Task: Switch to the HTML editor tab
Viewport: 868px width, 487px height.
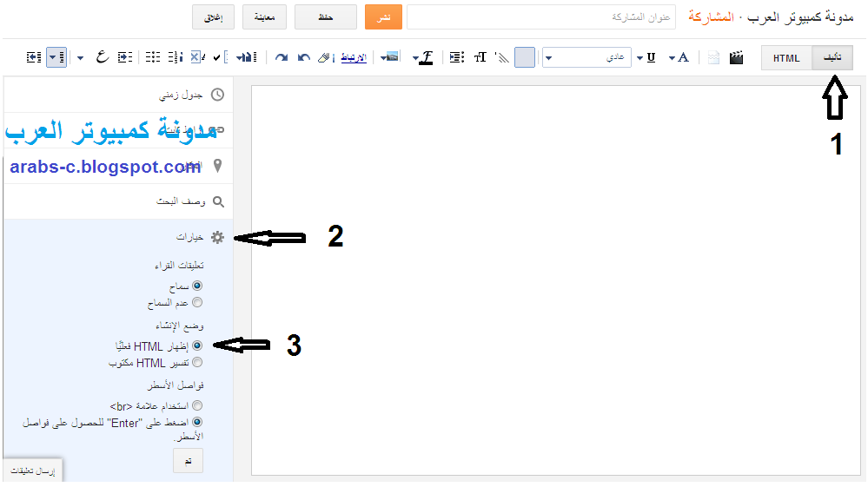Action: point(786,58)
